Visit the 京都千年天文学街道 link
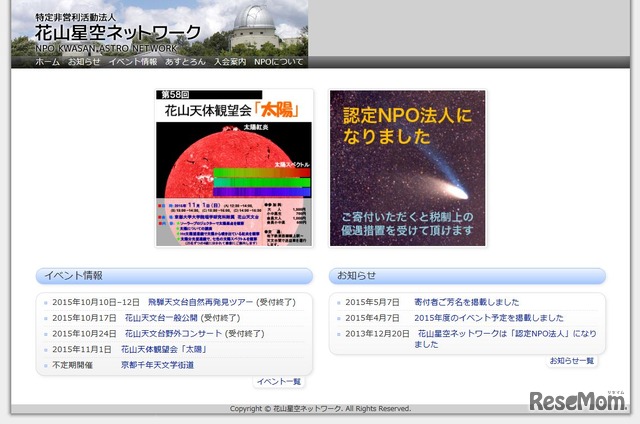Screen dimensions: 640x424 (157, 365)
